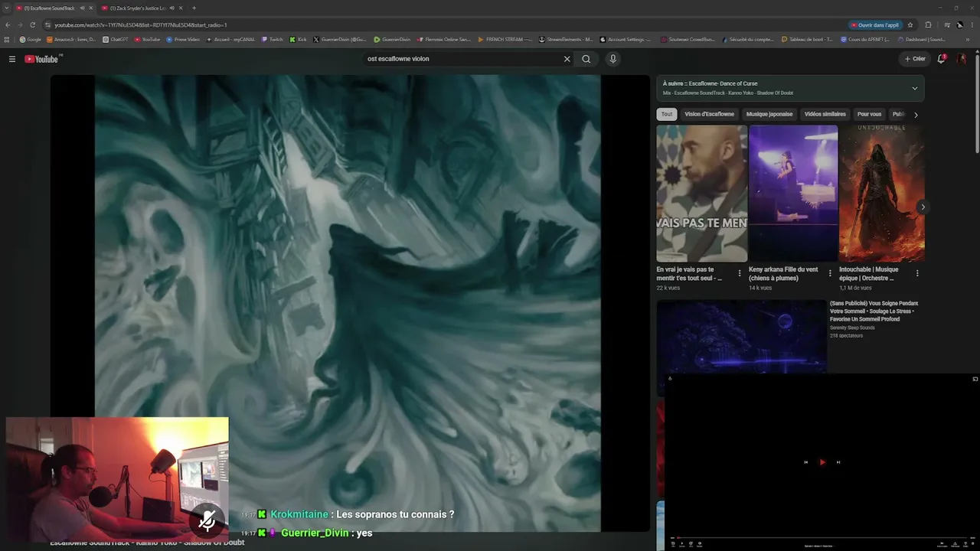Open site information icon in address bar

pyautogui.click(x=47, y=24)
